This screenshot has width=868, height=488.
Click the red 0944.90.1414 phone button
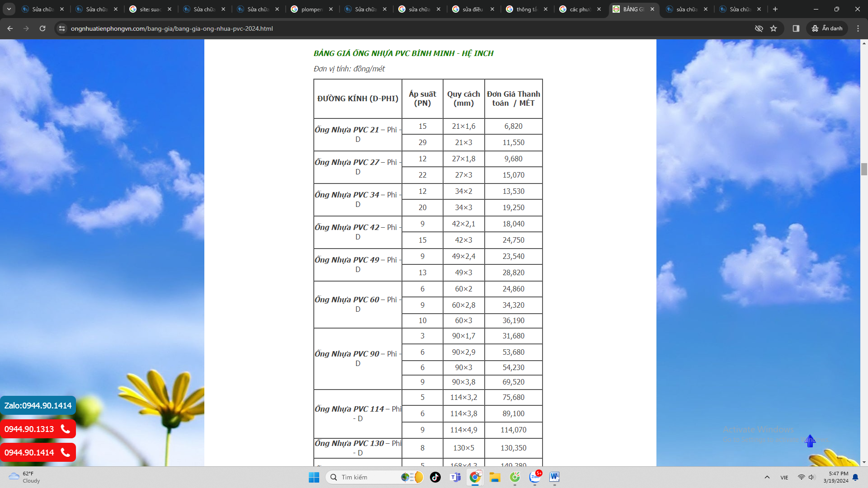coord(38,453)
